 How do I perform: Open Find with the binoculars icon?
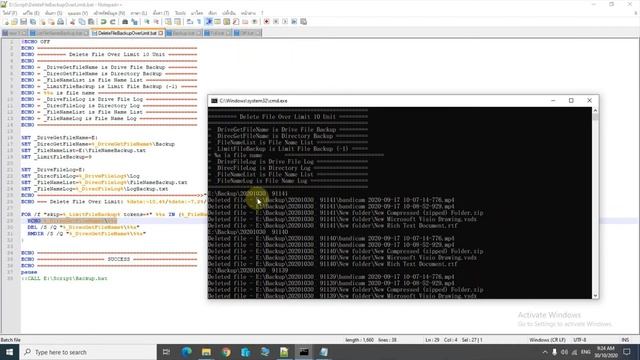click(125, 22)
